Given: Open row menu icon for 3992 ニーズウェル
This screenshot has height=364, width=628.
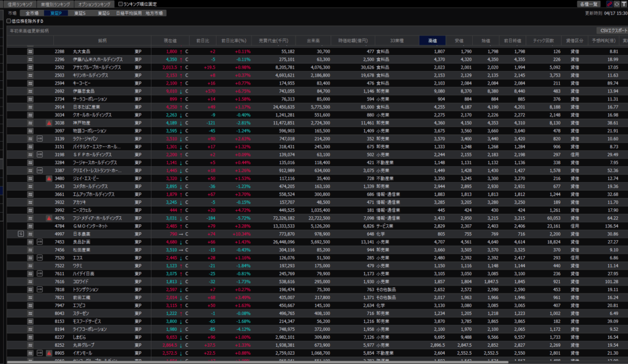Looking at the screenshot, I should pyautogui.click(x=30, y=210).
